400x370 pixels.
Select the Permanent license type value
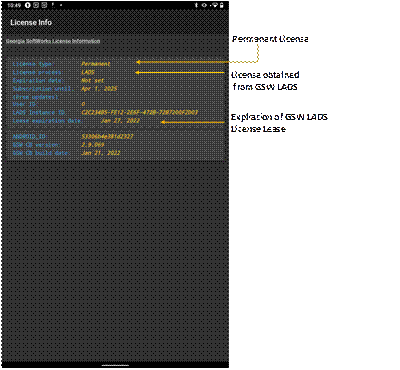tap(96, 64)
